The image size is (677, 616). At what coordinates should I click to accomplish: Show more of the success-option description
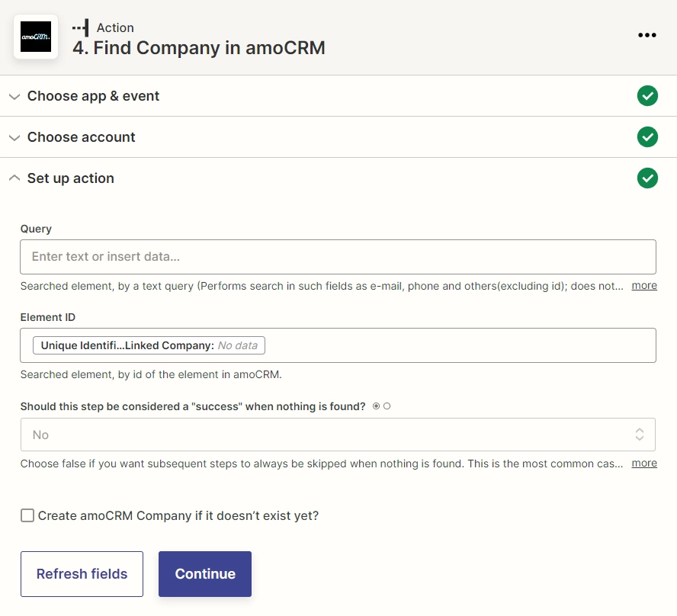[x=644, y=463]
